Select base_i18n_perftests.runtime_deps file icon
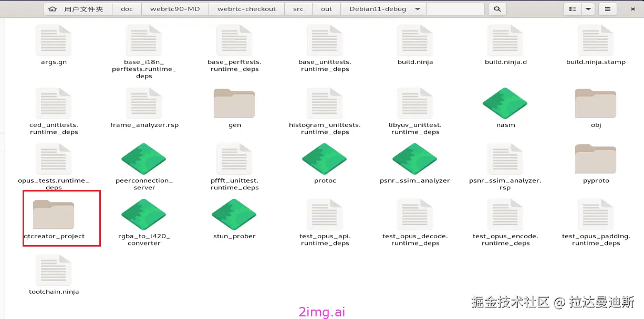Image resolution: width=644 pixels, height=319 pixels. 144,41
